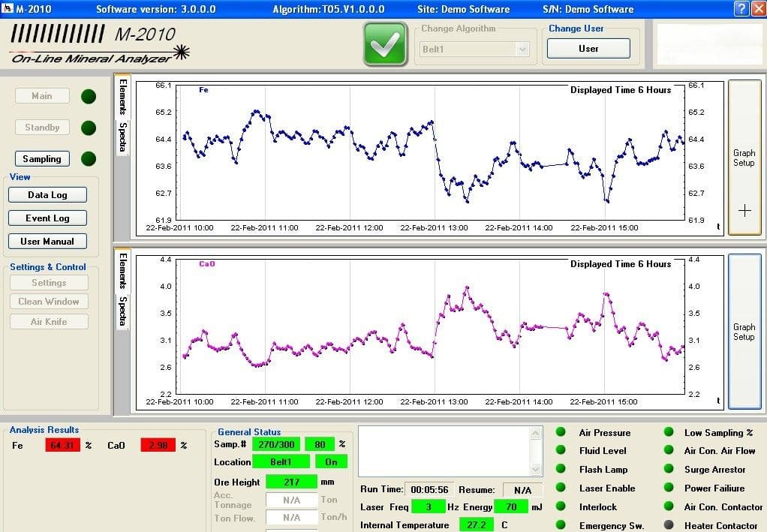Select the Main mode button
This screenshot has height=532, width=767.
coord(42,96)
